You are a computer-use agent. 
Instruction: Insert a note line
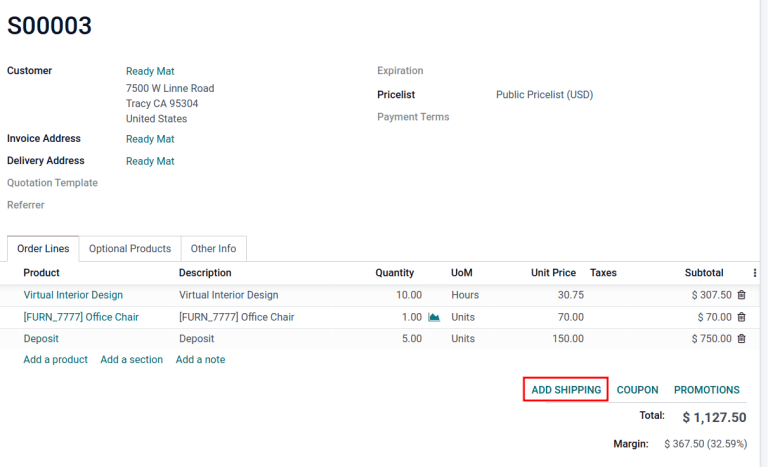pyautogui.click(x=200, y=359)
